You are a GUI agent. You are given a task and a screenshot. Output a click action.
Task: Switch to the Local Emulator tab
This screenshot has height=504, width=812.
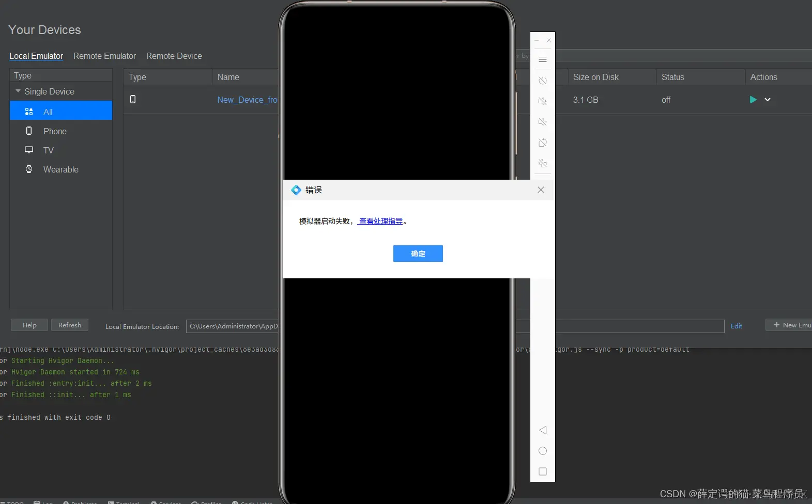tap(36, 56)
